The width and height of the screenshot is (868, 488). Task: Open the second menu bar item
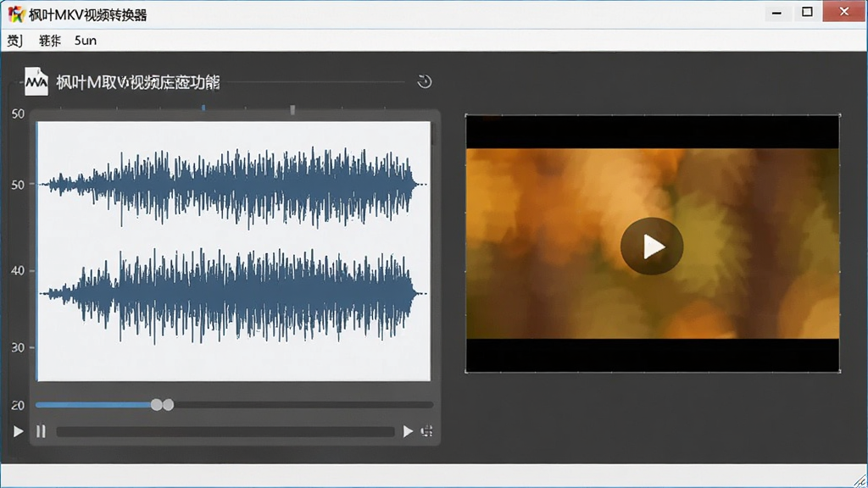pyautogui.click(x=50, y=41)
